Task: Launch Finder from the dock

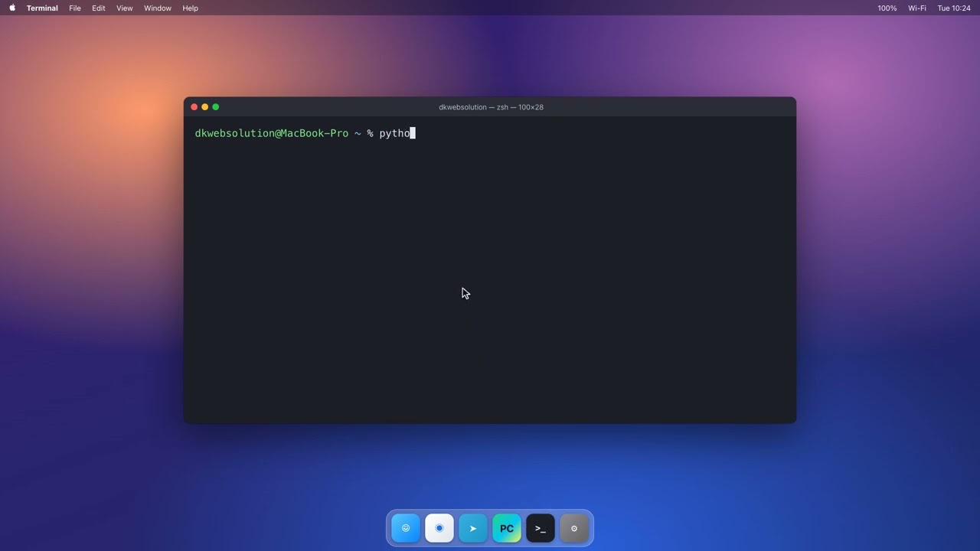Action: [x=406, y=528]
